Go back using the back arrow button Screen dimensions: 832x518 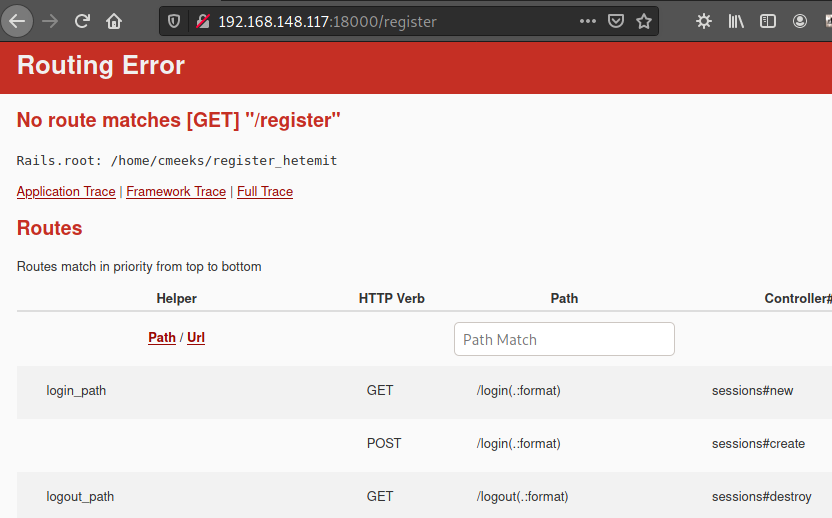(x=17, y=21)
